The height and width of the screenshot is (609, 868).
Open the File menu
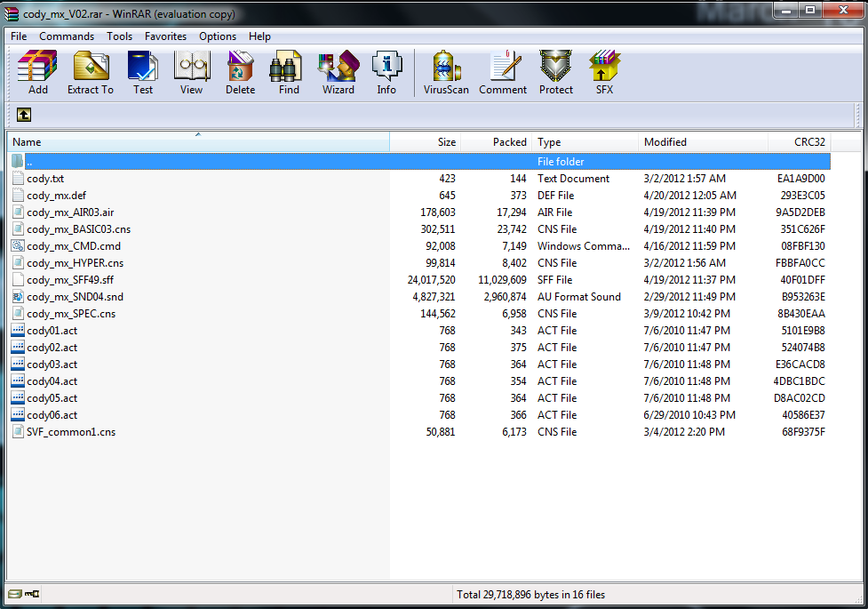click(19, 36)
